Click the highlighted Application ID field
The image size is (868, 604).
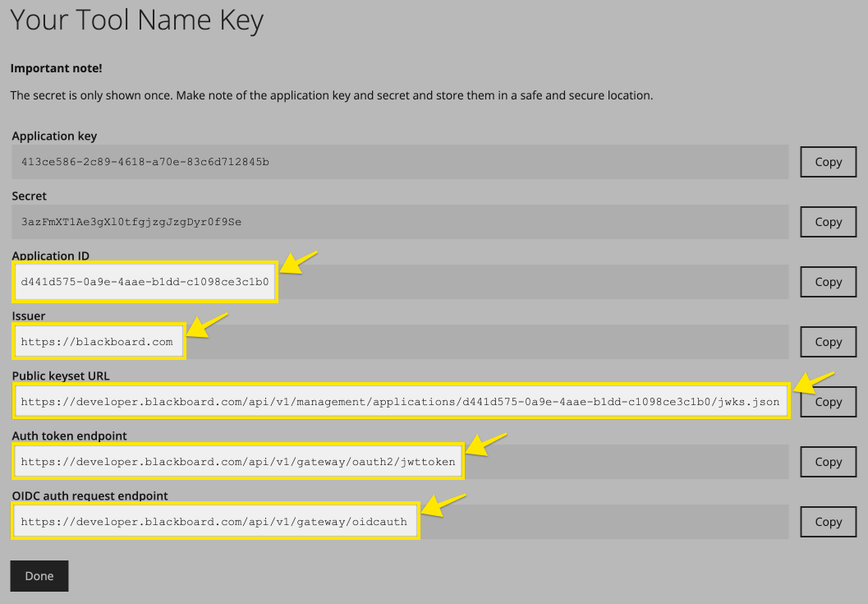click(x=145, y=282)
